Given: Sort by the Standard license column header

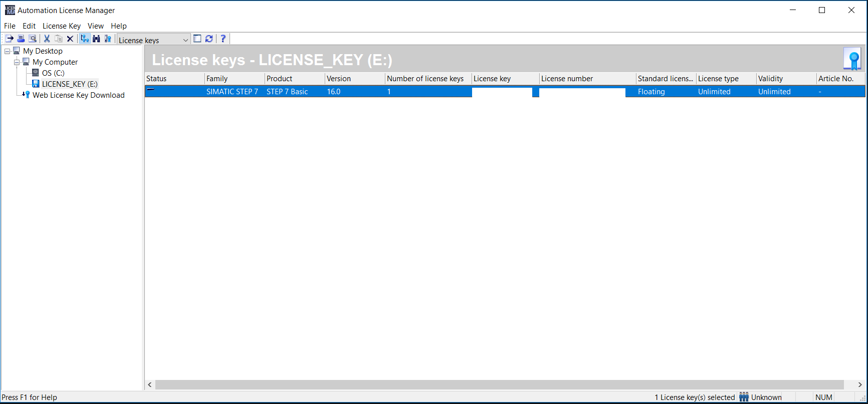Looking at the screenshot, I should 666,79.
